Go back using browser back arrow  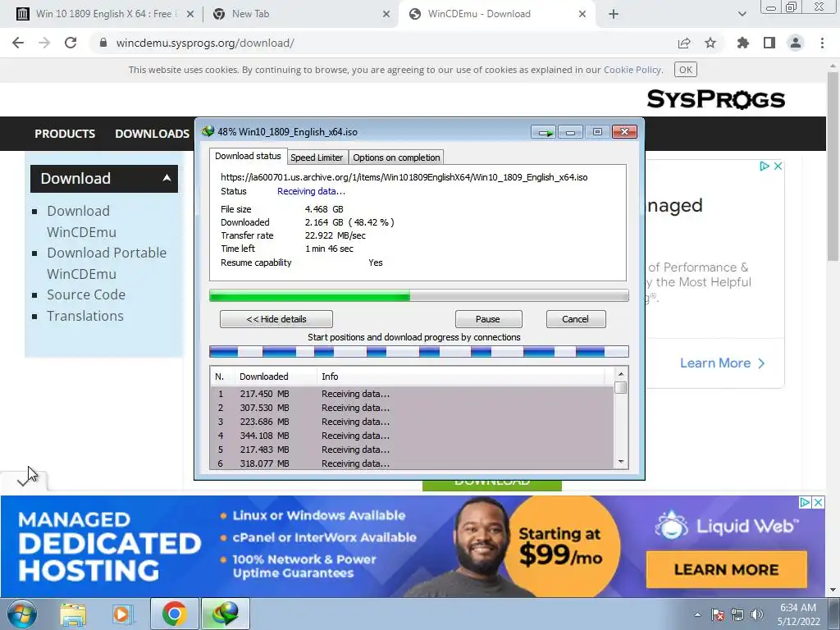[x=18, y=43]
